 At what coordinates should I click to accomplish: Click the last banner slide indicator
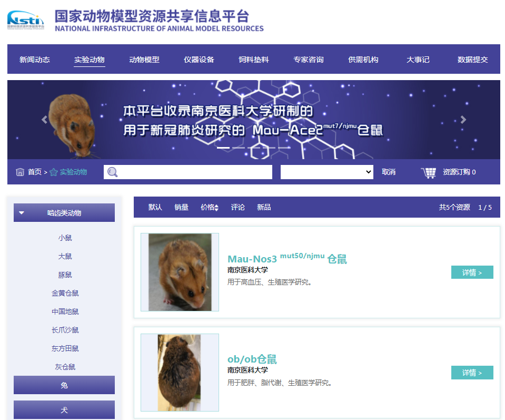(284, 148)
